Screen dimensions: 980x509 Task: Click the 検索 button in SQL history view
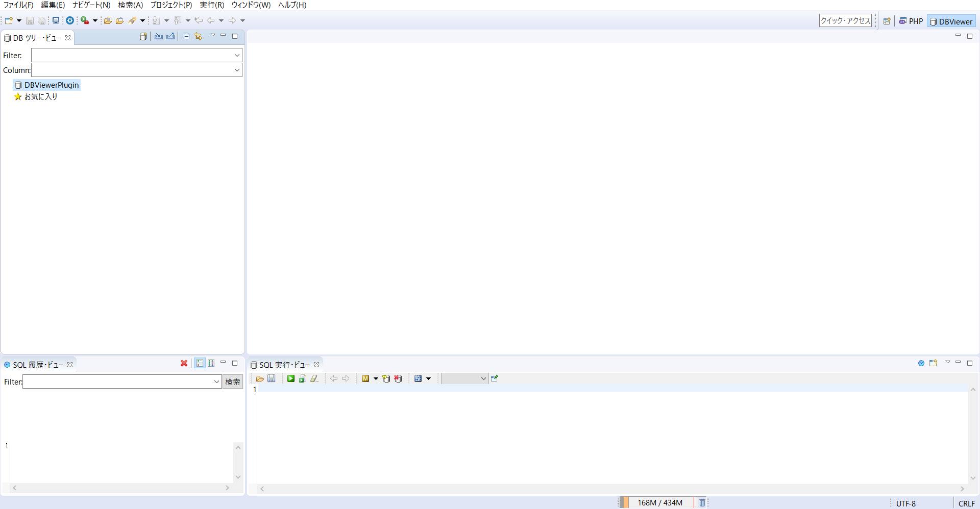[x=233, y=381]
